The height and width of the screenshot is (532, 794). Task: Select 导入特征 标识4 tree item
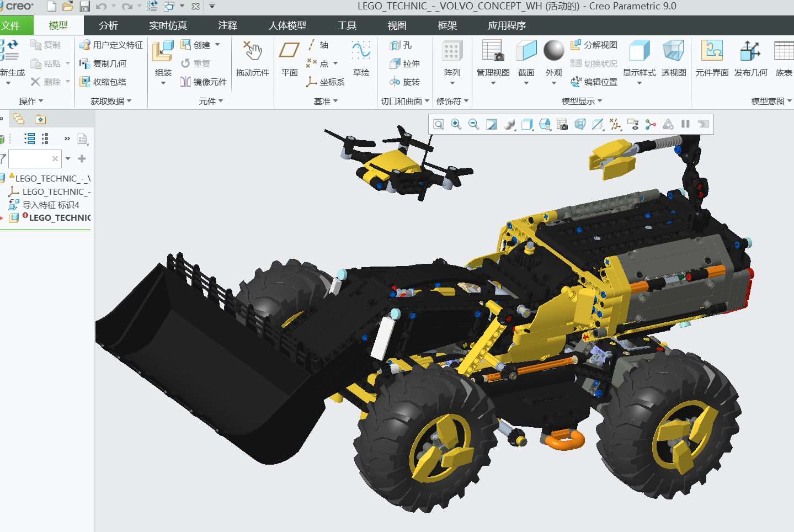pyautogui.click(x=44, y=205)
